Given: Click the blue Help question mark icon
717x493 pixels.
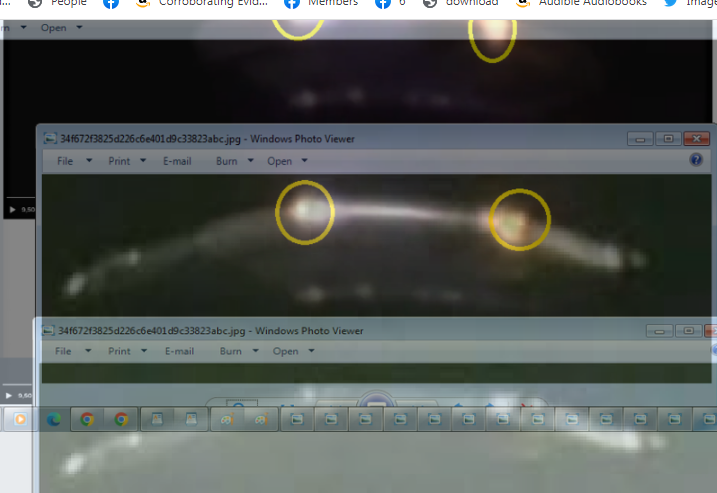Looking at the screenshot, I should (696, 160).
